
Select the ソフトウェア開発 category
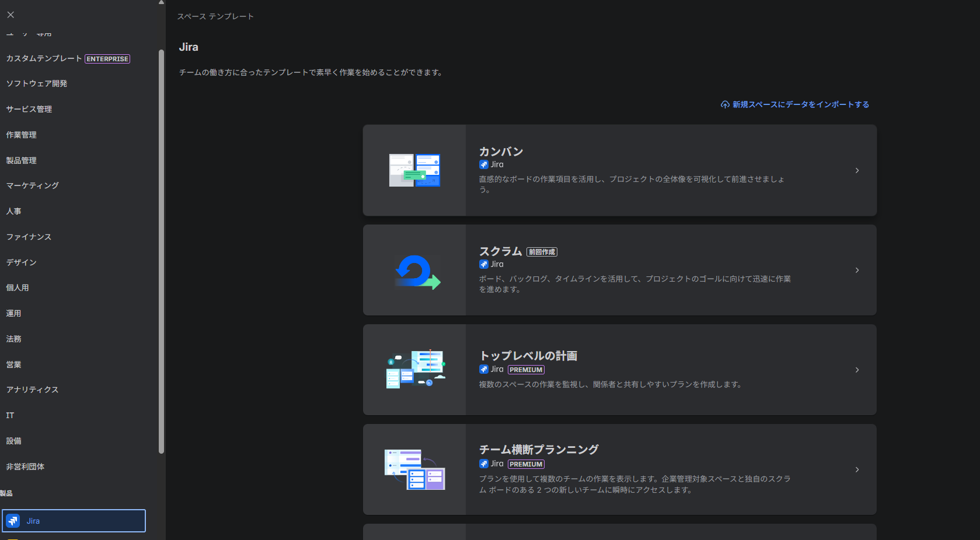[x=37, y=83]
